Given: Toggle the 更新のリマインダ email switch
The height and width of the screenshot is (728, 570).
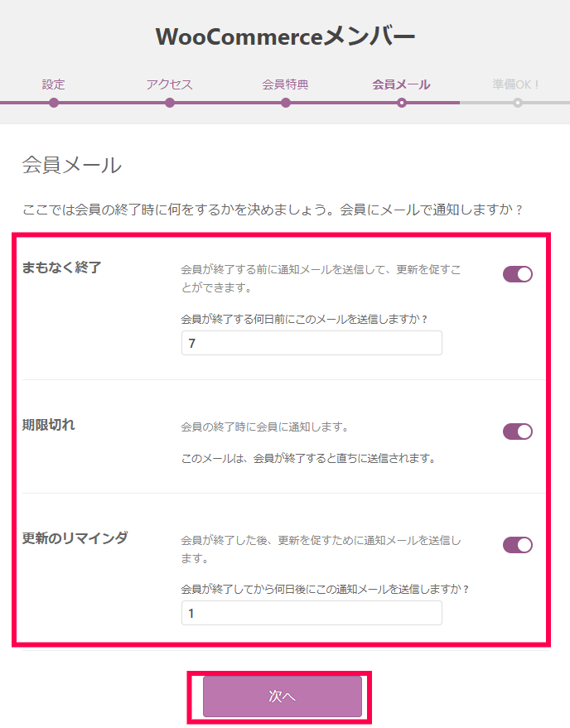Looking at the screenshot, I should [518, 545].
